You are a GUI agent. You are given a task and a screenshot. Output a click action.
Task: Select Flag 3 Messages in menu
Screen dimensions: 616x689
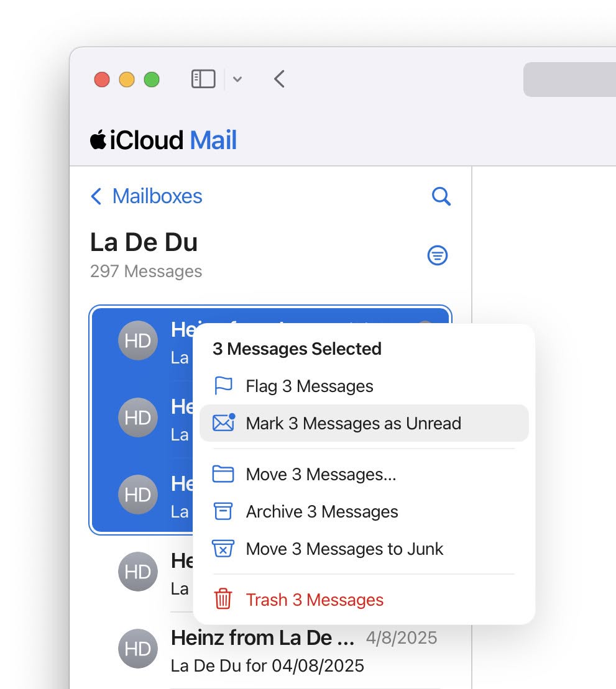click(364, 386)
